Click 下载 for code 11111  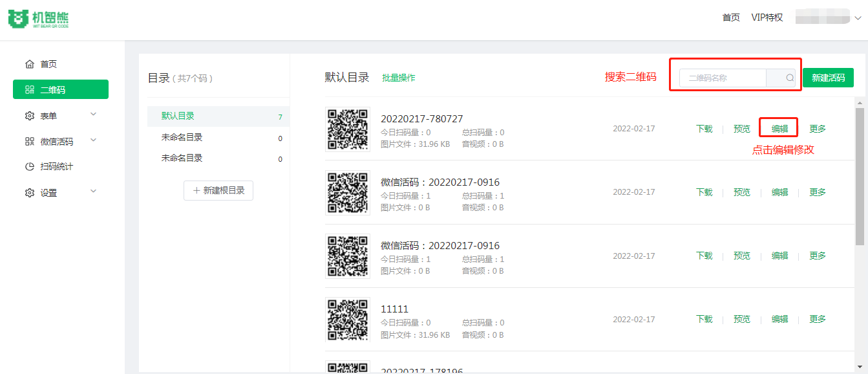(x=704, y=319)
